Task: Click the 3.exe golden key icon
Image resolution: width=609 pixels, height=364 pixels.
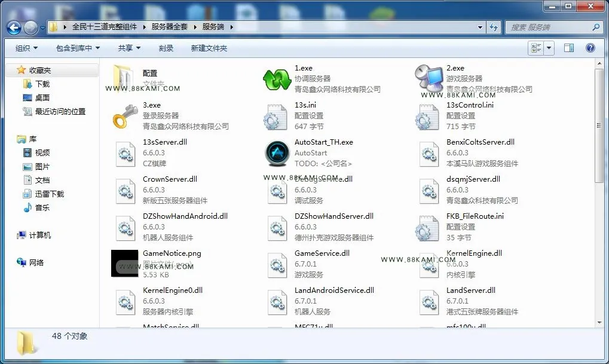Action: (x=125, y=116)
